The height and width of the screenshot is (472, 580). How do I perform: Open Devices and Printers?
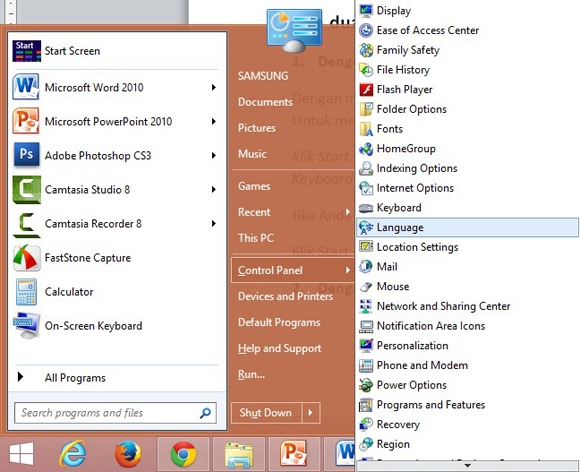tap(286, 296)
